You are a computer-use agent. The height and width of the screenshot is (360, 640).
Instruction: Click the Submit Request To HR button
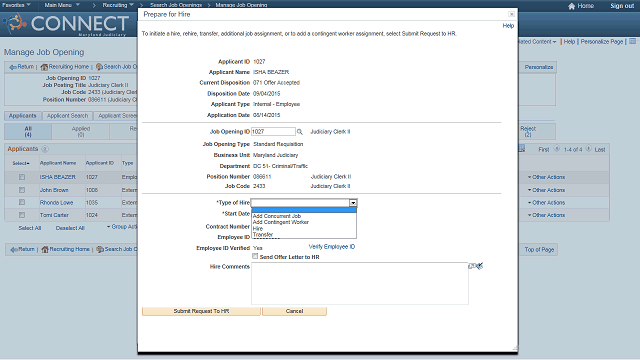tap(201, 311)
